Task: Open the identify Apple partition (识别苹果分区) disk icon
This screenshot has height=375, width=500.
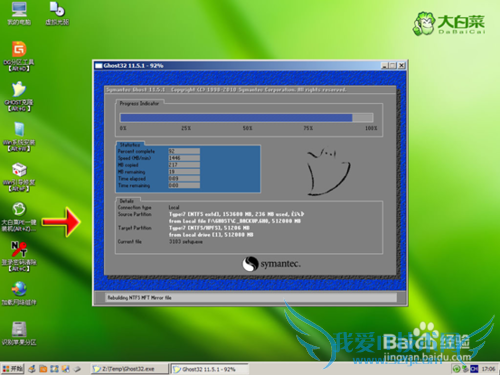Action: pyautogui.click(x=19, y=333)
